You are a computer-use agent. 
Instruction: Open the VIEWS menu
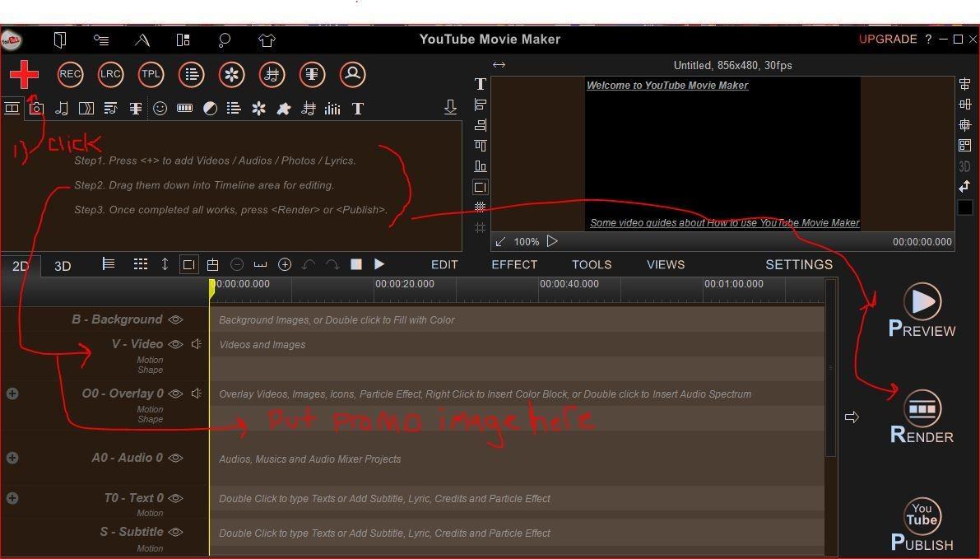(666, 264)
